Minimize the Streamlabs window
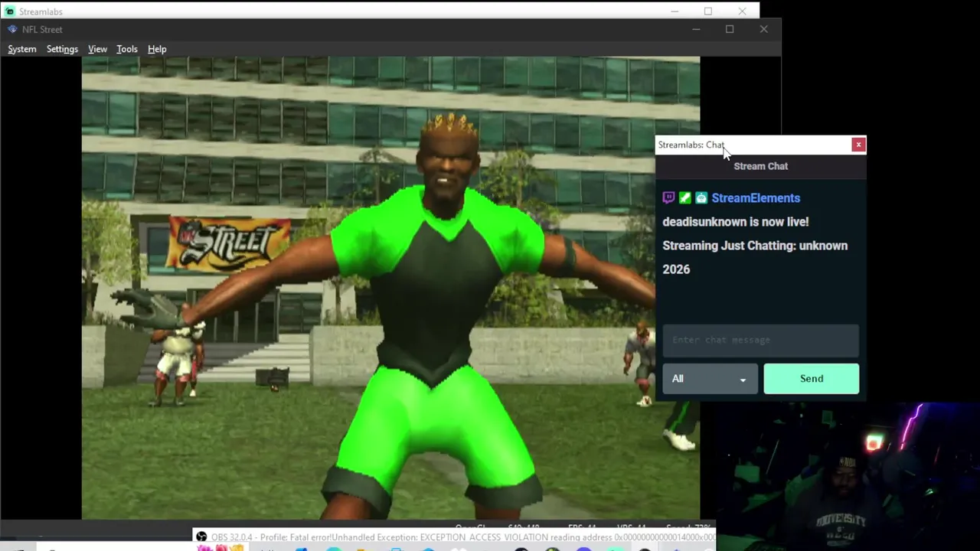Image resolution: width=980 pixels, height=551 pixels. pyautogui.click(x=675, y=11)
